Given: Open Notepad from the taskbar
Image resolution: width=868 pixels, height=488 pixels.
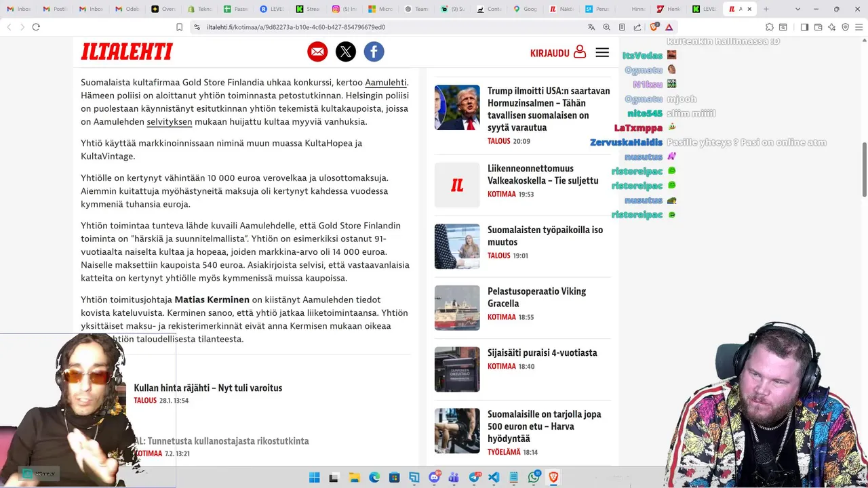Looking at the screenshot, I should click(x=514, y=477).
